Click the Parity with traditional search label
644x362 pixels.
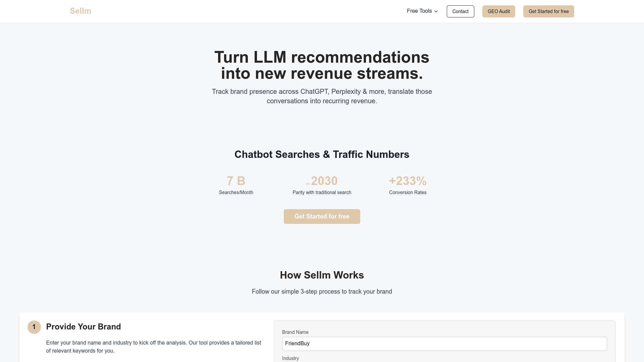(322, 192)
